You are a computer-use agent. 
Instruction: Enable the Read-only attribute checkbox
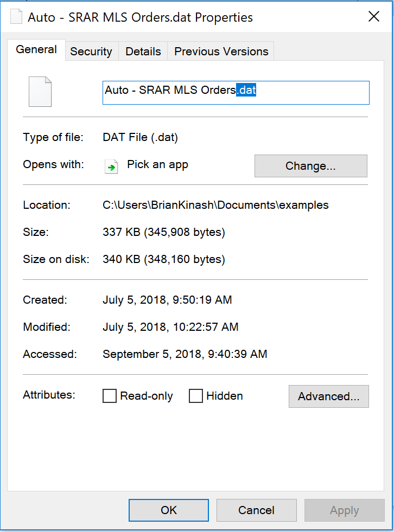click(110, 395)
